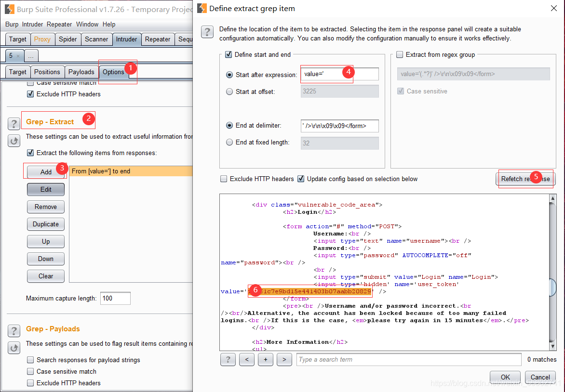The width and height of the screenshot is (565, 392).
Task: Click the Duplicate button
Action: pos(46,224)
